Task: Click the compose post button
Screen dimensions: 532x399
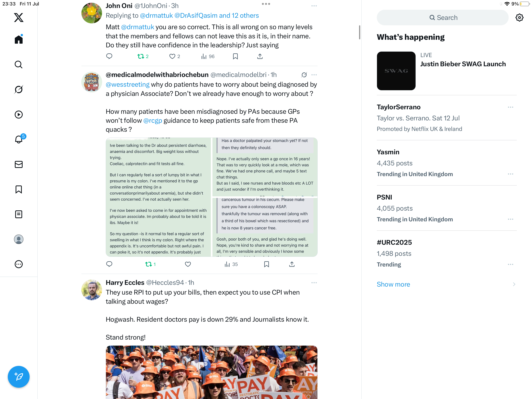Action: click(18, 377)
